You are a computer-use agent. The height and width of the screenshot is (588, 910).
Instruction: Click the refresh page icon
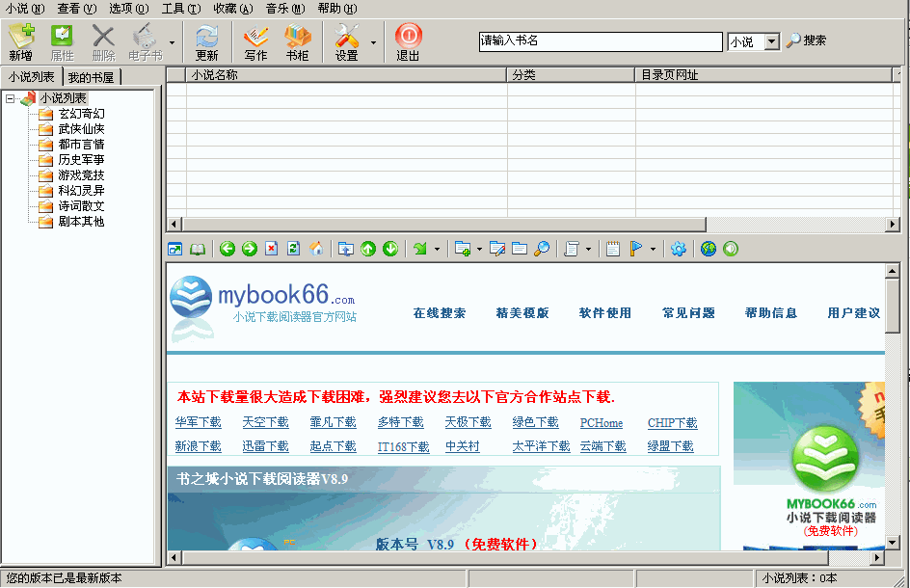click(x=294, y=249)
